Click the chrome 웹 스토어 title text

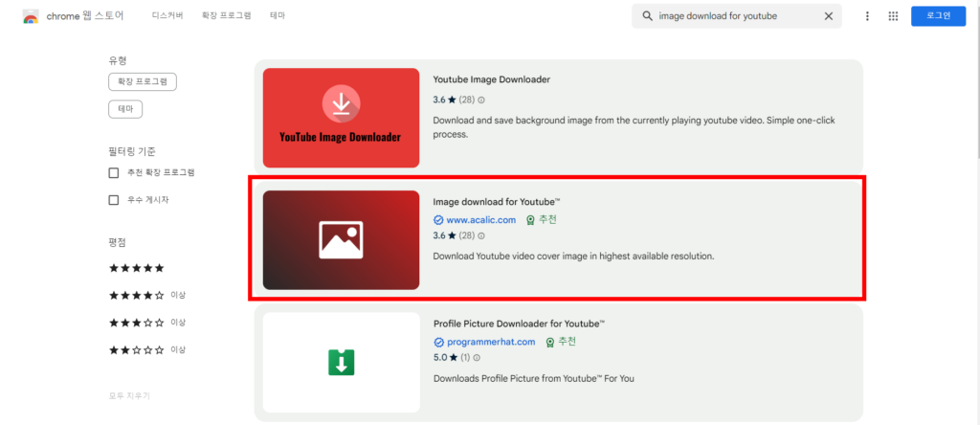(85, 16)
